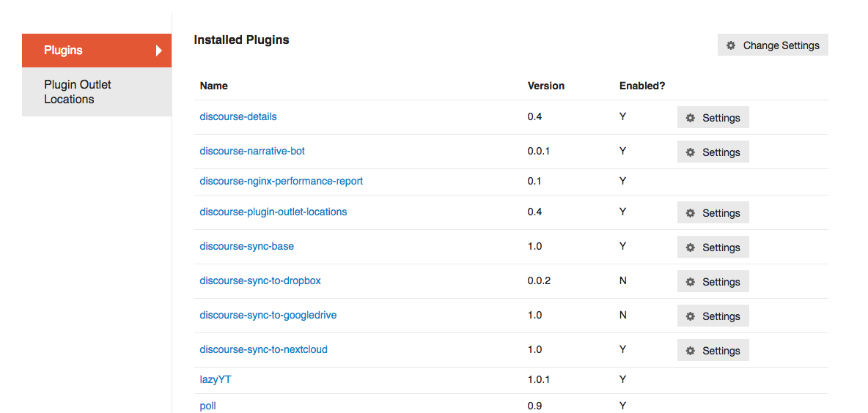Click gear icon on discourse-plugin-outlet-locations Settings
Screen dimensions: 868x413
point(690,213)
